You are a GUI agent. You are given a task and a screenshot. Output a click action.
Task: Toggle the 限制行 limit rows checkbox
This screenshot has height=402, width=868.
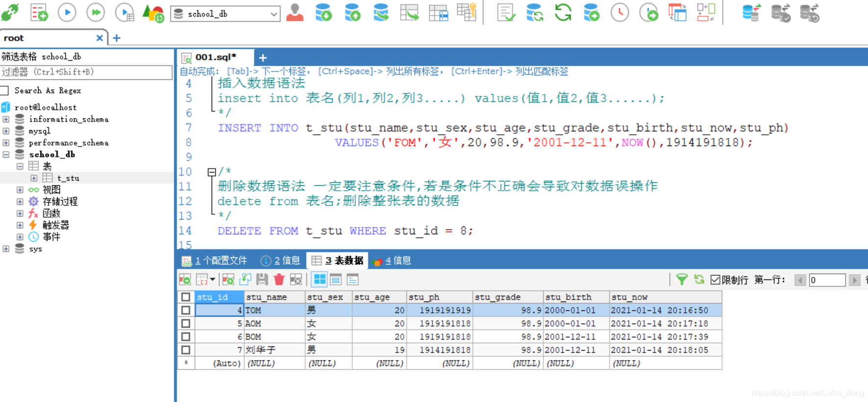click(x=715, y=280)
